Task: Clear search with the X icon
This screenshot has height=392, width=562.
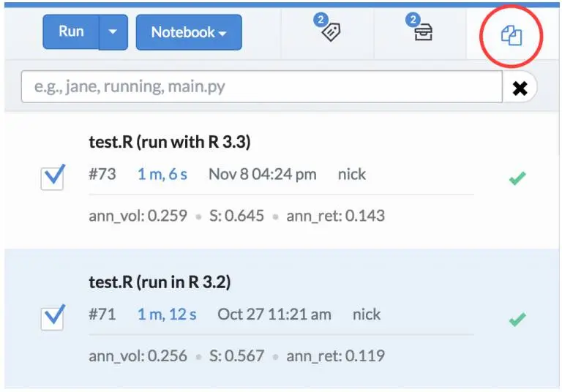Action: pos(520,88)
